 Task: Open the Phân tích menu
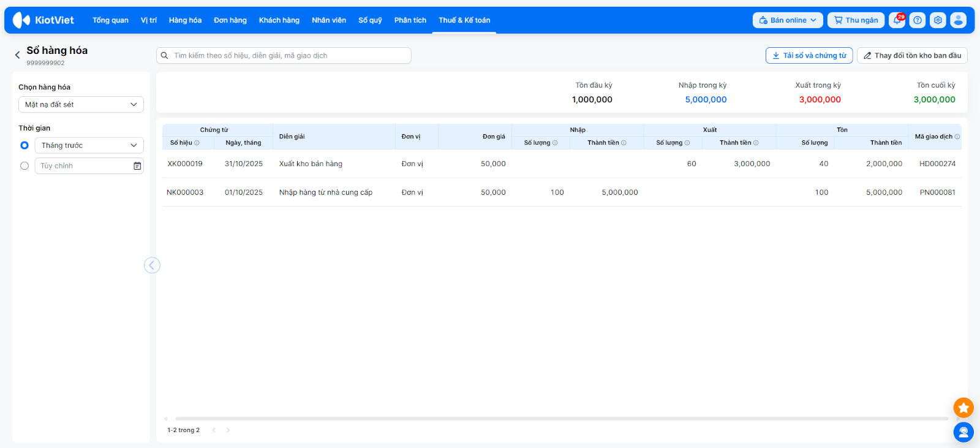point(410,20)
